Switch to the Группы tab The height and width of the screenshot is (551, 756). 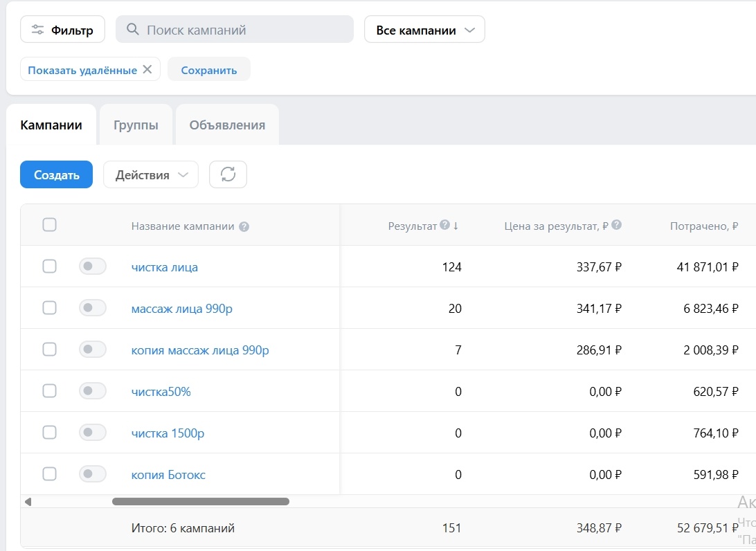(135, 125)
